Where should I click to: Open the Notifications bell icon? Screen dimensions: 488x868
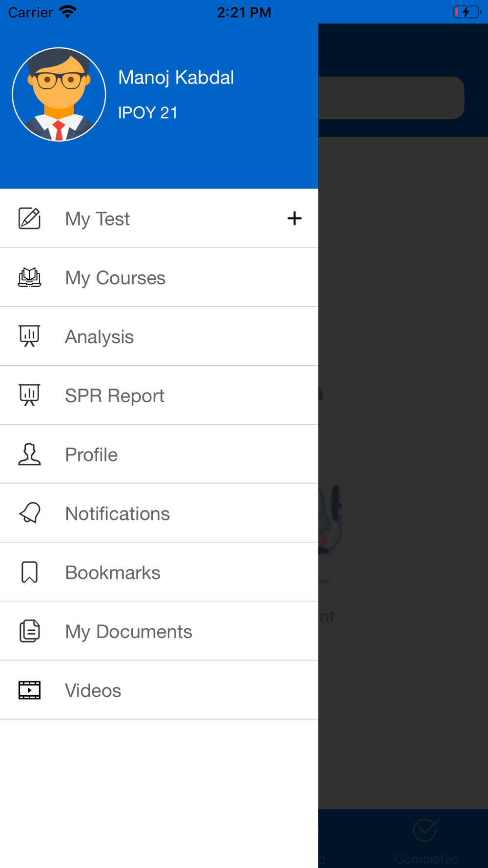[x=29, y=513]
